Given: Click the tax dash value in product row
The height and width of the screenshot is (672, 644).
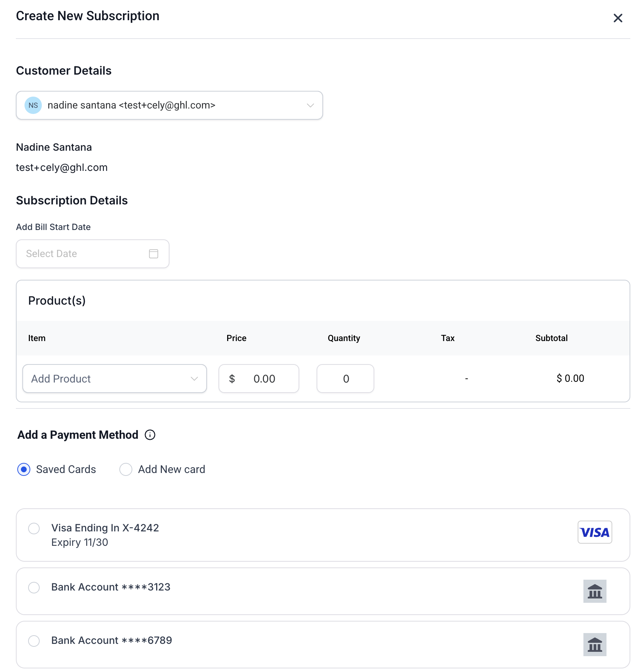Looking at the screenshot, I should [467, 379].
